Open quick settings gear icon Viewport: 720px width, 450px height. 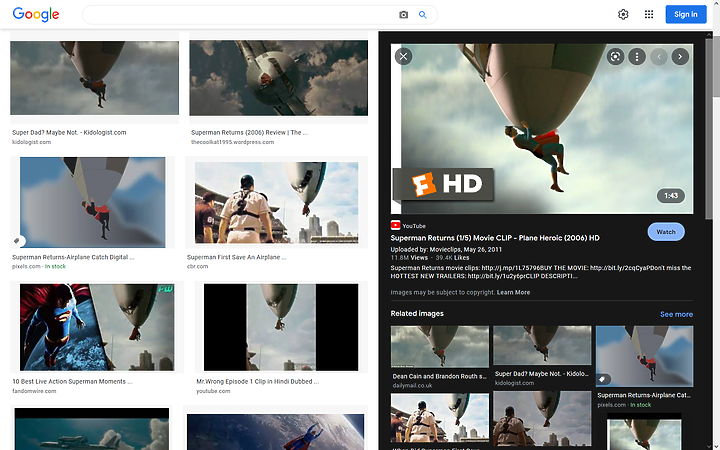(x=623, y=14)
